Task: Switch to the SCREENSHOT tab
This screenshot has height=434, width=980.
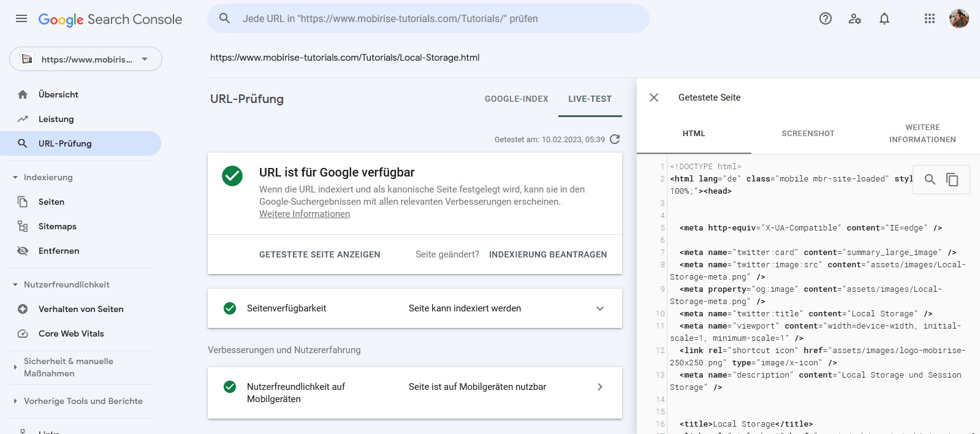Action: [x=808, y=134]
